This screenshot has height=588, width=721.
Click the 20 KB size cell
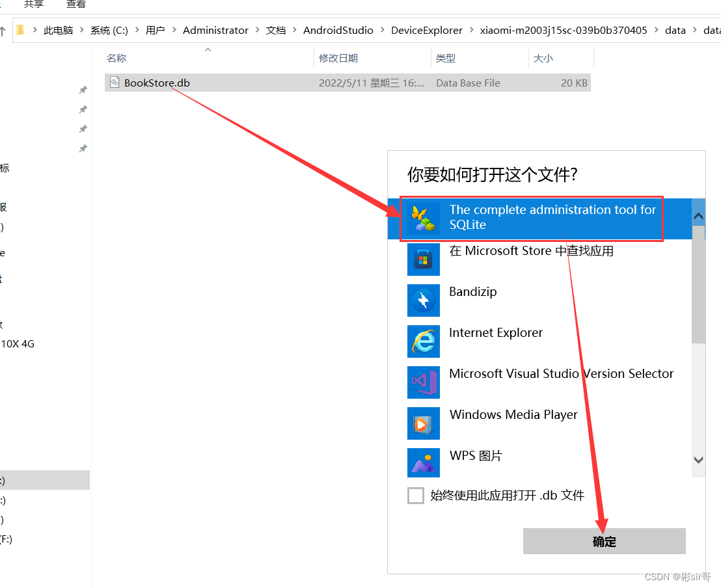pyautogui.click(x=574, y=83)
